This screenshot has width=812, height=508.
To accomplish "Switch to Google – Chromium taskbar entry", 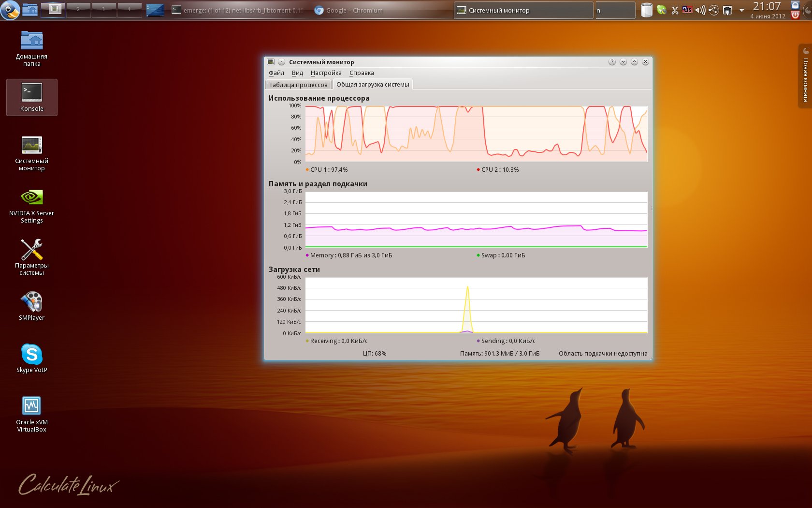I will point(381,10).
